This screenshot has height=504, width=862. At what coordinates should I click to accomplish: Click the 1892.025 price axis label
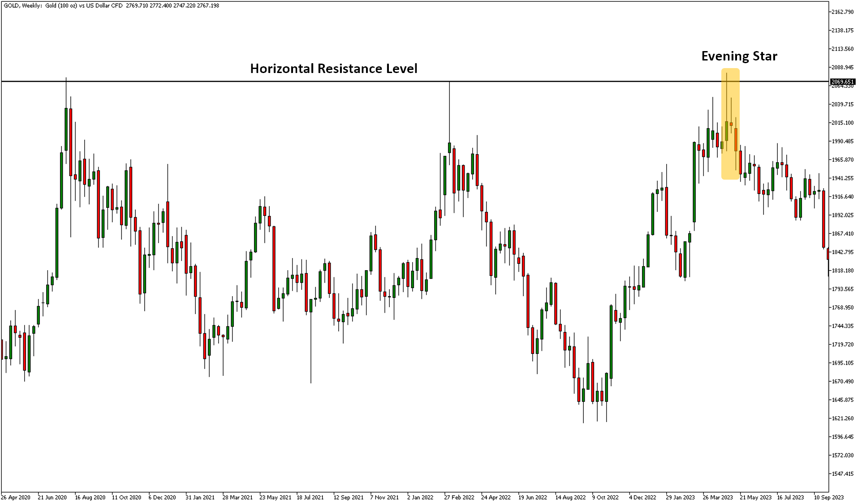(x=842, y=215)
